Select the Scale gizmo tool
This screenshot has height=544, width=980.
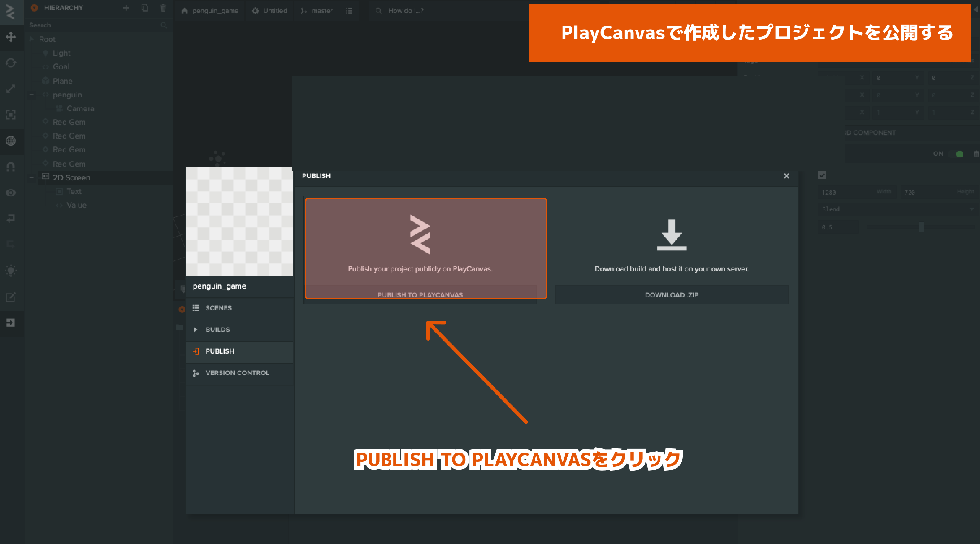point(11,89)
